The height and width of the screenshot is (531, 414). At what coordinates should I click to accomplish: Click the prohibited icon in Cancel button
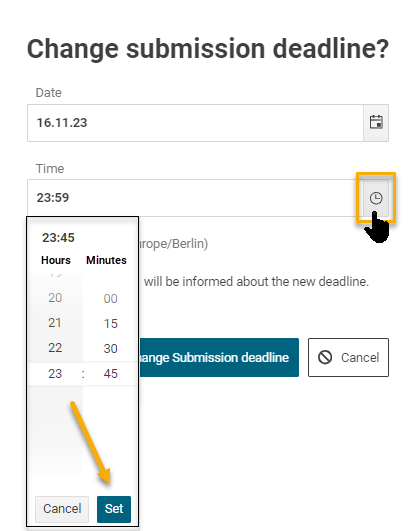325,357
